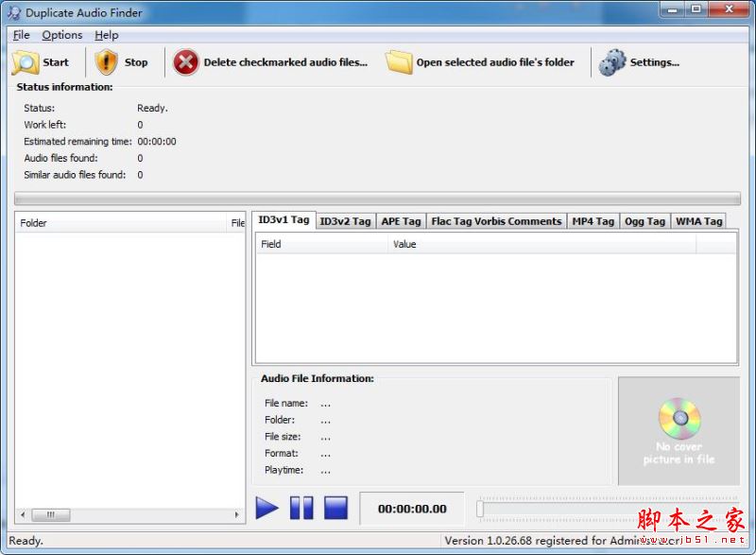
Task: Switch to the WMA Tag tab
Action: tap(698, 221)
